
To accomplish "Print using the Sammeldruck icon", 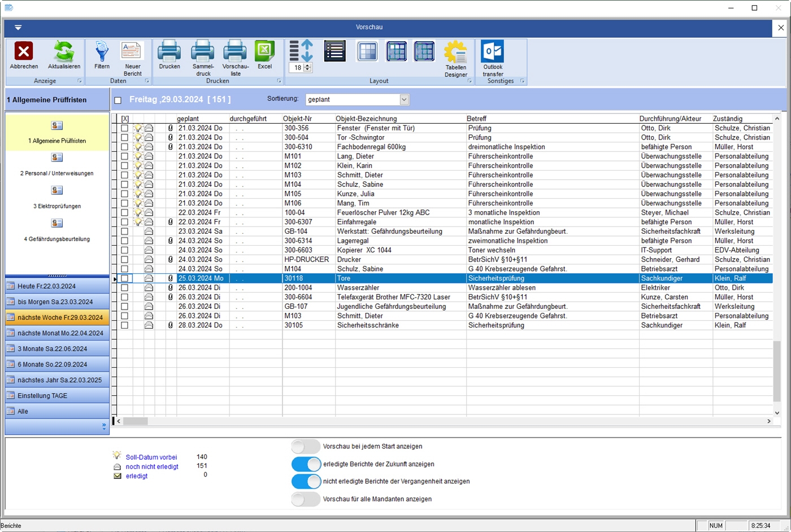I will click(x=203, y=52).
